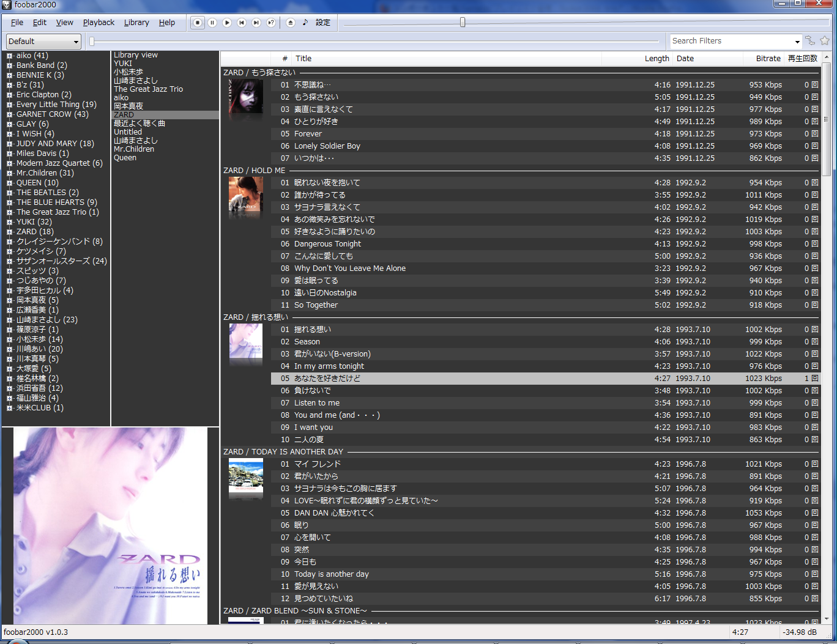Click the arrows icon beside Search Filters
837x644 pixels.
point(810,41)
